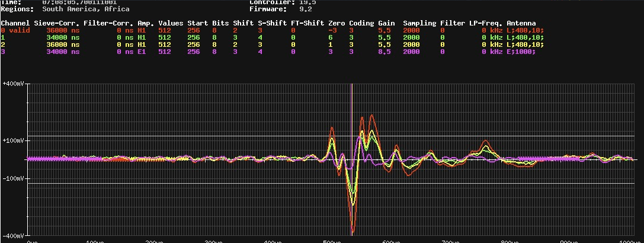Image resolution: width=644 pixels, height=243 pixels.
Task: Click the 'E1' amplifier value in channel 3
Action: tap(142, 52)
